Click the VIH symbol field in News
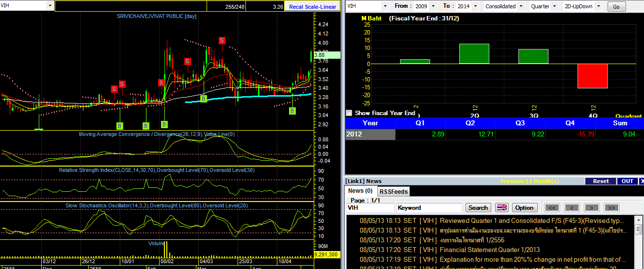This screenshot has height=269, width=644. coord(370,207)
